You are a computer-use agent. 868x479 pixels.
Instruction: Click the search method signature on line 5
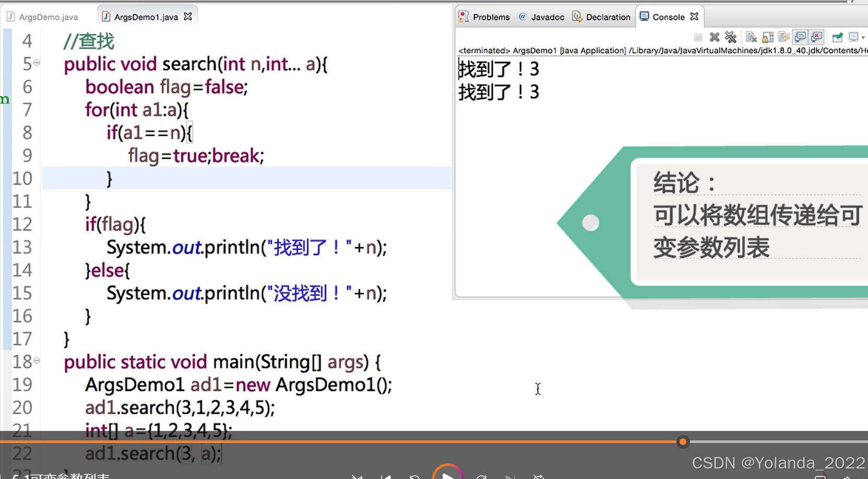[196, 64]
